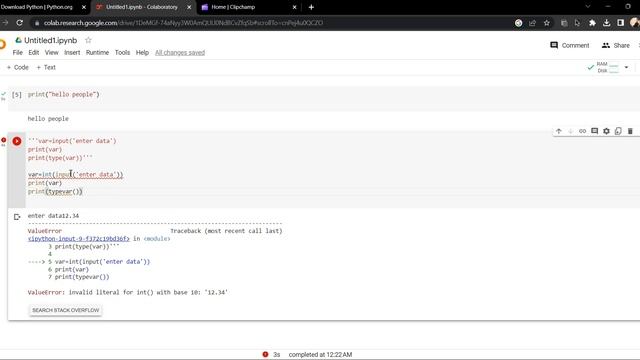Screen dimensions: 640x360
Task: Click the red error status icon in the bottom bar
Action: (265, 354)
